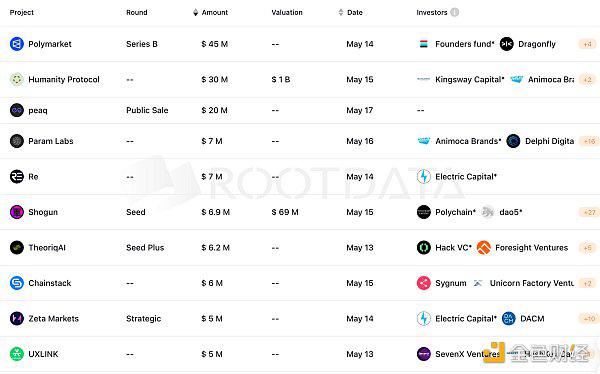The width and height of the screenshot is (600, 374).
Task: Open the Zeta Markets logo icon
Action: point(17,318)
